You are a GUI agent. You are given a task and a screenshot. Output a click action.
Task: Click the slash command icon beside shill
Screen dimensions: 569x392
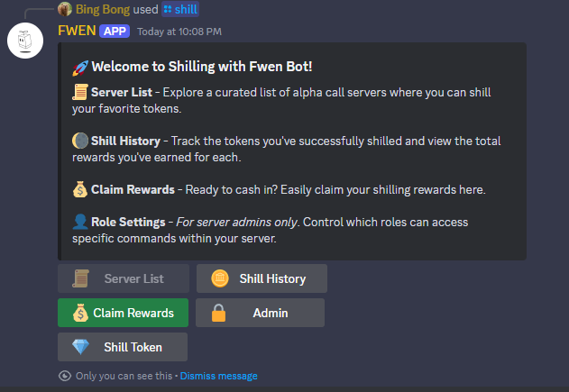[168, 9]
